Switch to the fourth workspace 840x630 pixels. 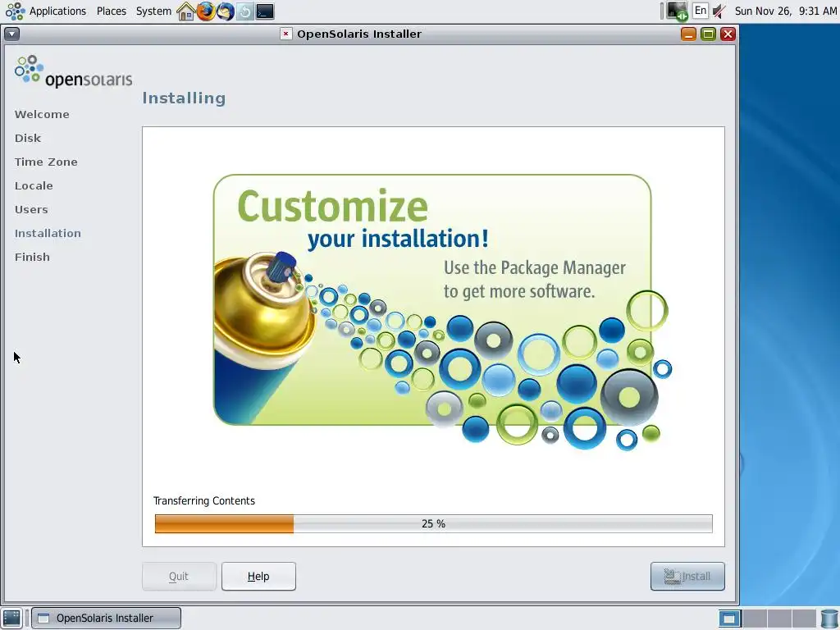[804, 619]
